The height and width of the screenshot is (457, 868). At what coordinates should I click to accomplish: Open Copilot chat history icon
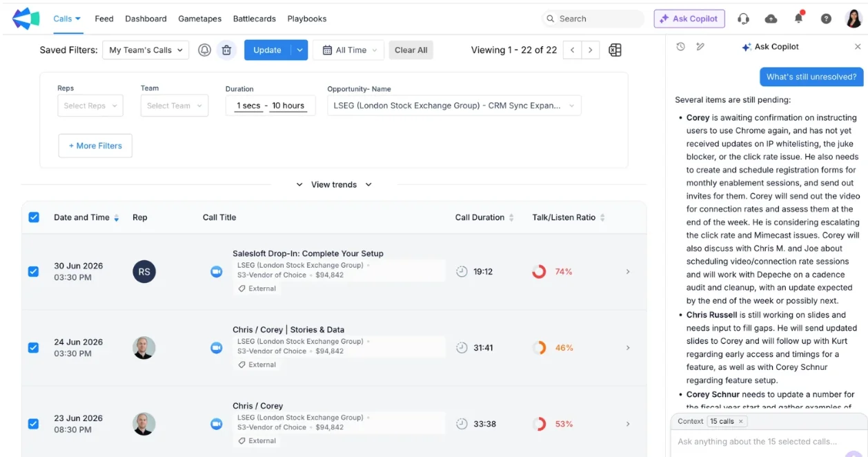coord(680,47)
